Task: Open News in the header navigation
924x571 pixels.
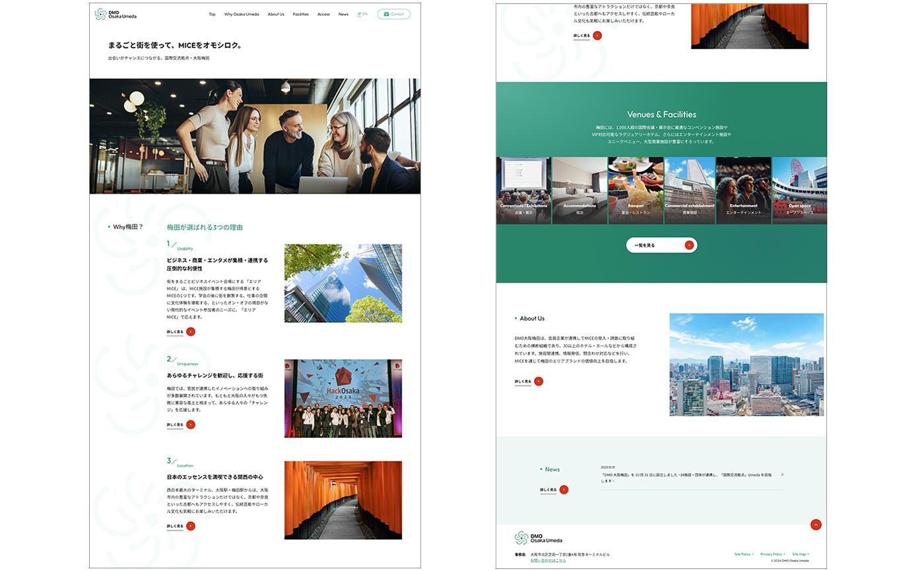Action: [343, 14]
